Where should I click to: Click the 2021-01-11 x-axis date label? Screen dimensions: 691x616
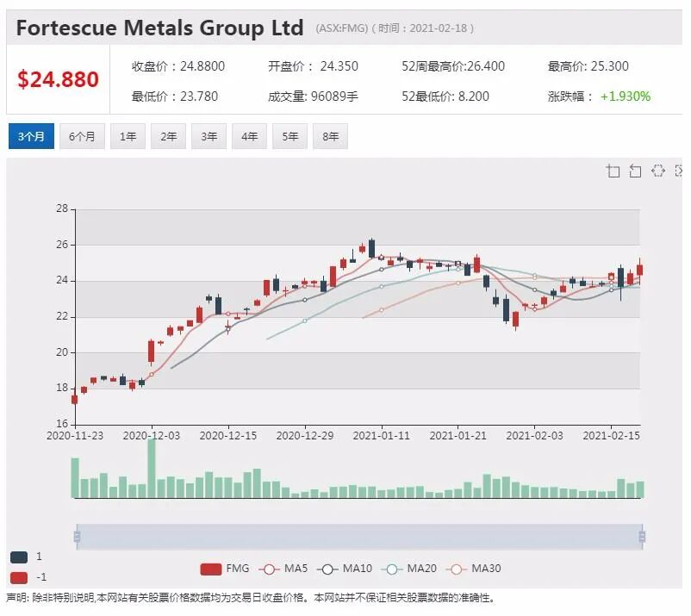point(382,436)
